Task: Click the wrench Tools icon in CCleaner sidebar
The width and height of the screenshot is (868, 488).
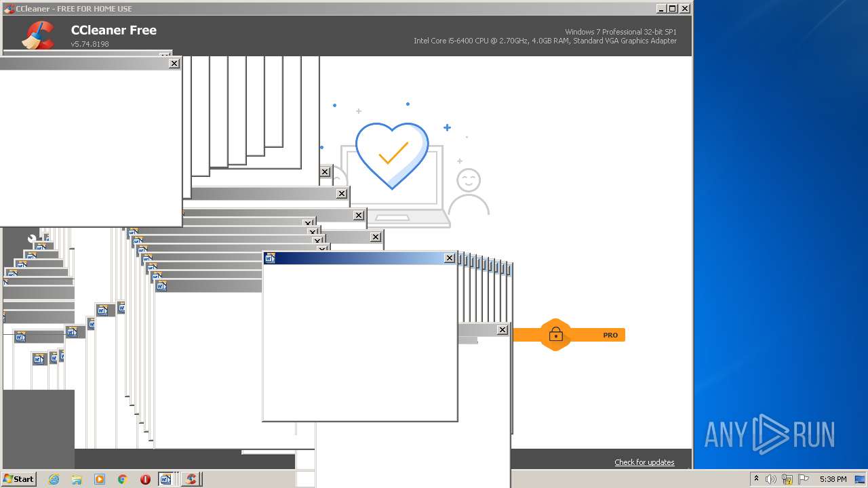Action: [x=33, y=239]
